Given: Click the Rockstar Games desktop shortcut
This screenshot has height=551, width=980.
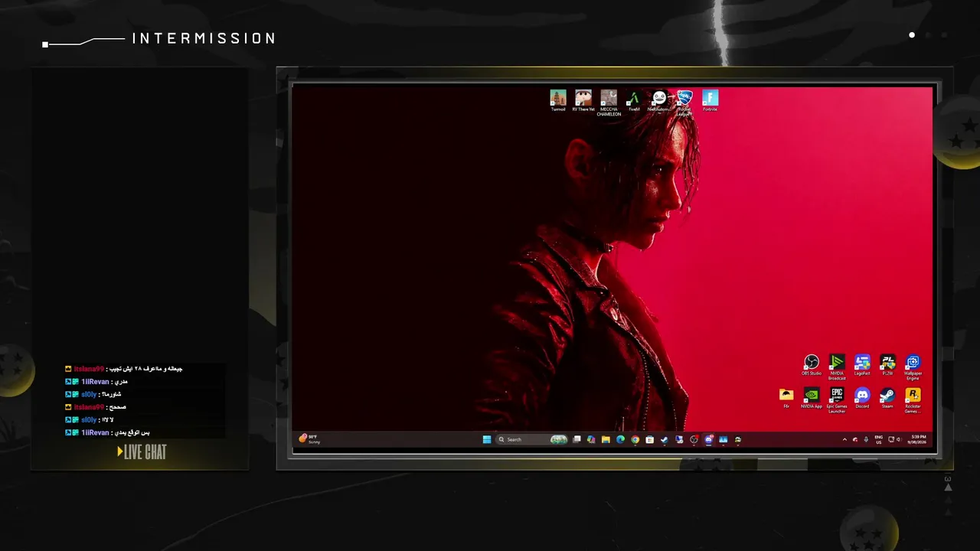Looking at the screenshot, I should pyautogui.click(x=913, y=400).
